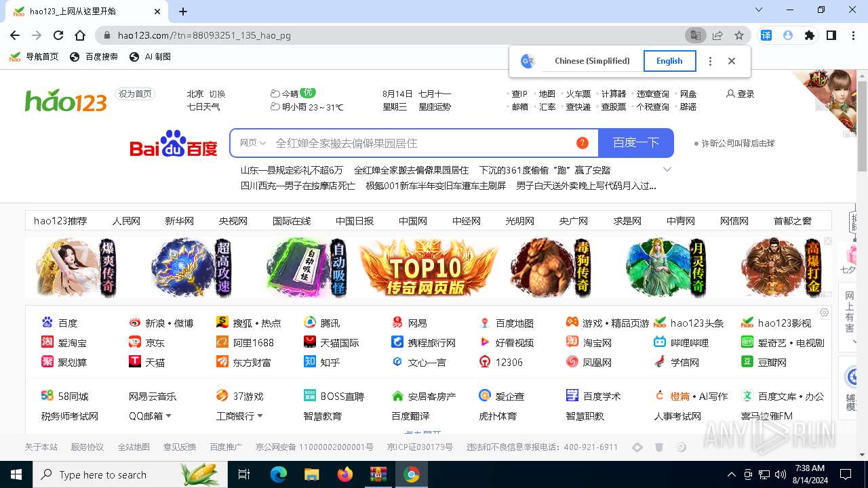Open the 百度地图 pin icon link

coord(485,323)
